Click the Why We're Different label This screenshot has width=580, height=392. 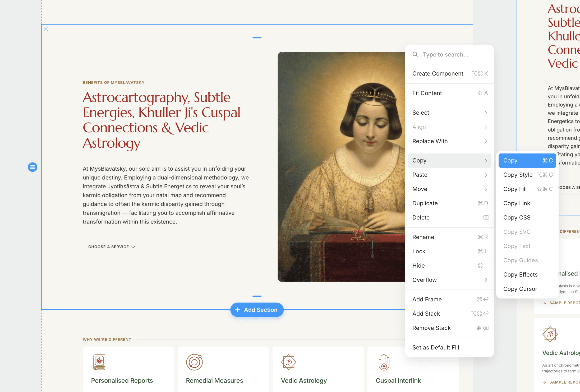point(107,340)
